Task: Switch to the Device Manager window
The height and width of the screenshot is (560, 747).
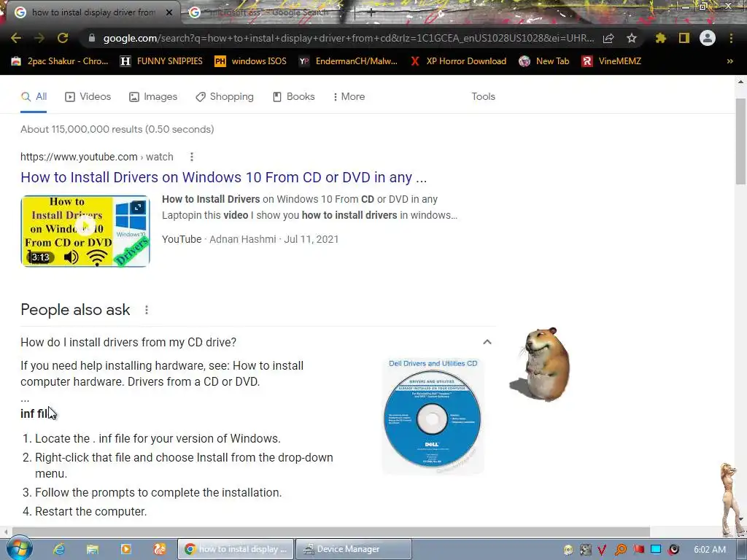Action: pos(354,549)
